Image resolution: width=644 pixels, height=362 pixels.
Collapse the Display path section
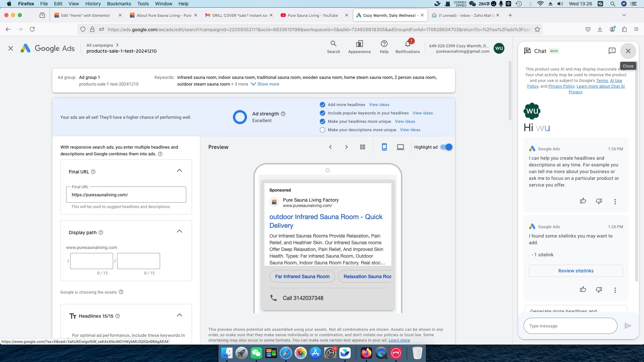coord(180,231)
